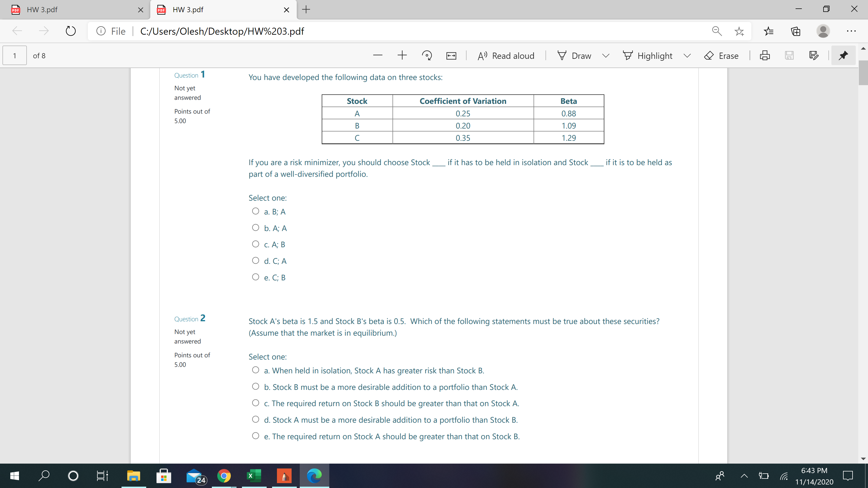This screenshot has width=868, height=488.
Task: Select answer option d. C; A
Action: coord(256,260)
